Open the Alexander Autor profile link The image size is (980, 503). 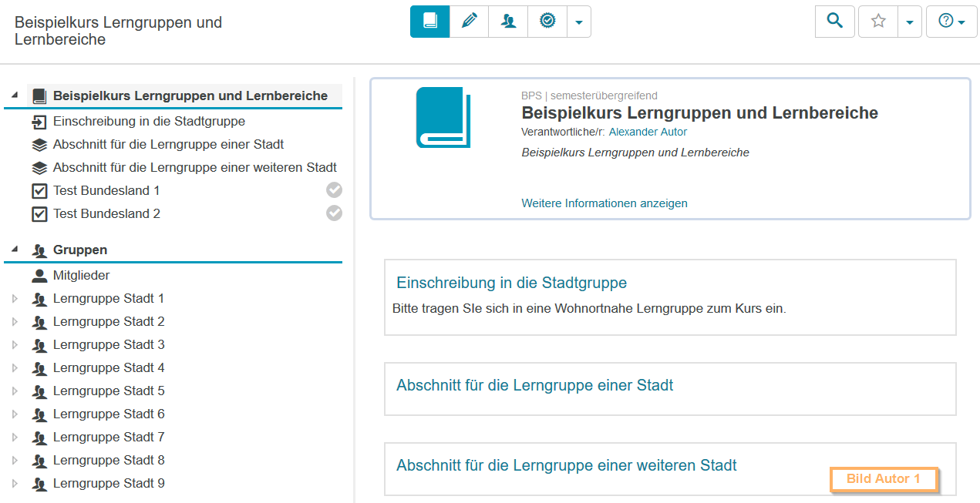click(648, 132)
